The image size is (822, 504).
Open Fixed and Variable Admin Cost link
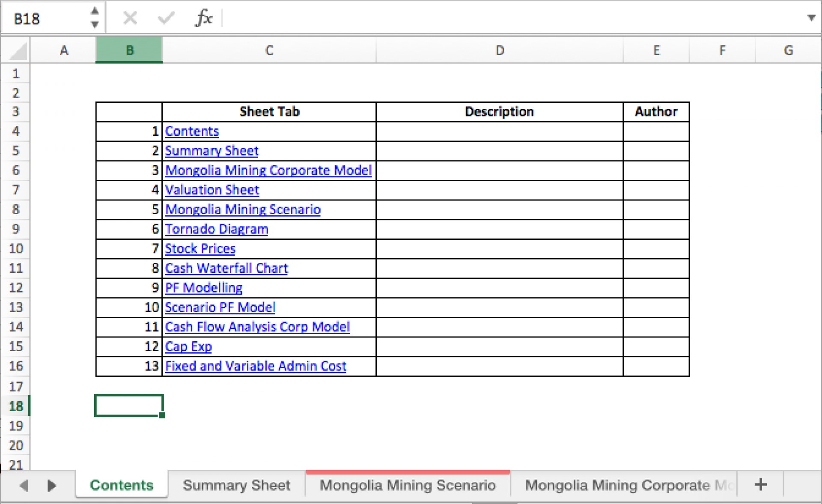pyautogui.click(x=256, y=366)
